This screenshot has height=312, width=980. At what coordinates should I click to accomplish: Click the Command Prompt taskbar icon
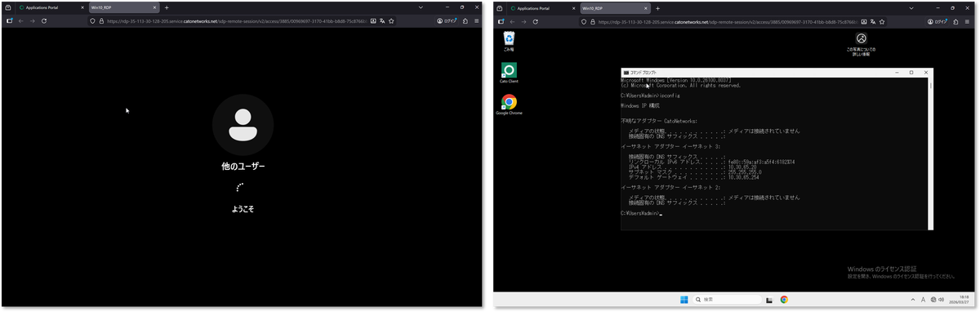[x=770, y=300]
